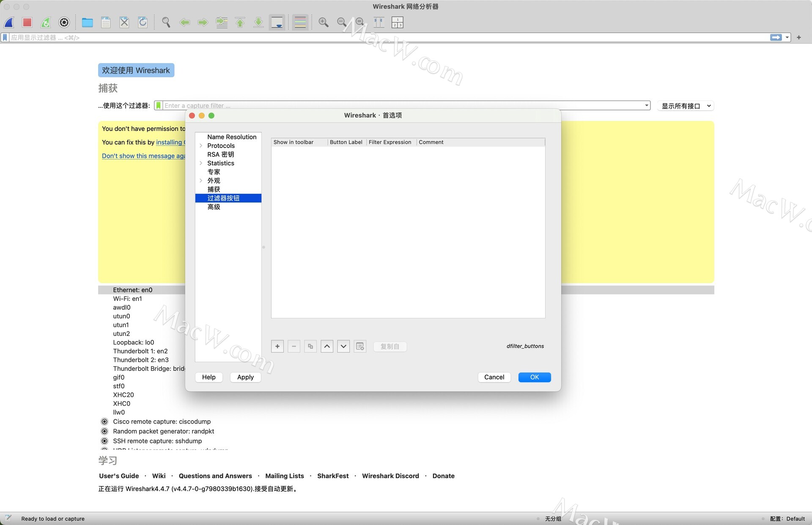Apply display filter with blue arrow button
Viewport: 812px width, 525px height.
pos(776,38)
